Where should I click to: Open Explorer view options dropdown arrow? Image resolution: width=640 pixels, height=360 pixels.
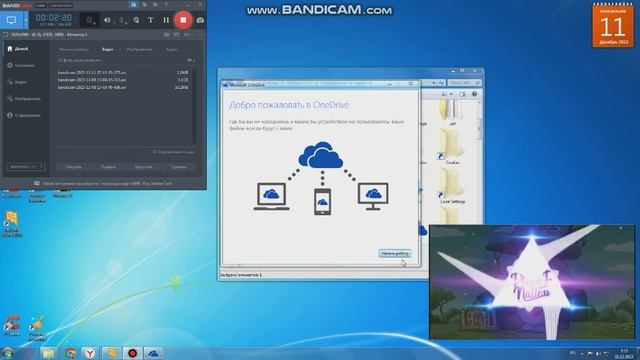click(451, 94)
